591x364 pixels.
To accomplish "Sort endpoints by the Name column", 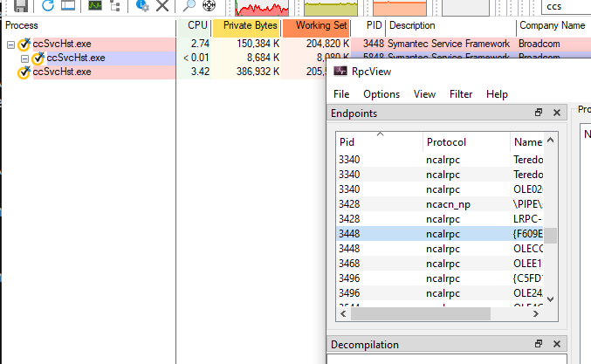I will (x=527, y=142).
